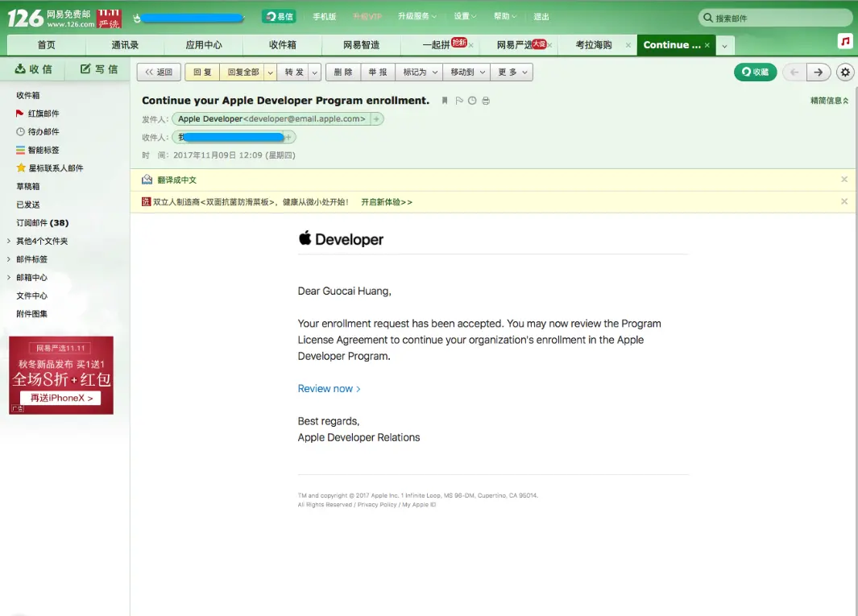858x616 pixels.
Task: Switch to the 通讯录 tab
Action: click(125, 45)
